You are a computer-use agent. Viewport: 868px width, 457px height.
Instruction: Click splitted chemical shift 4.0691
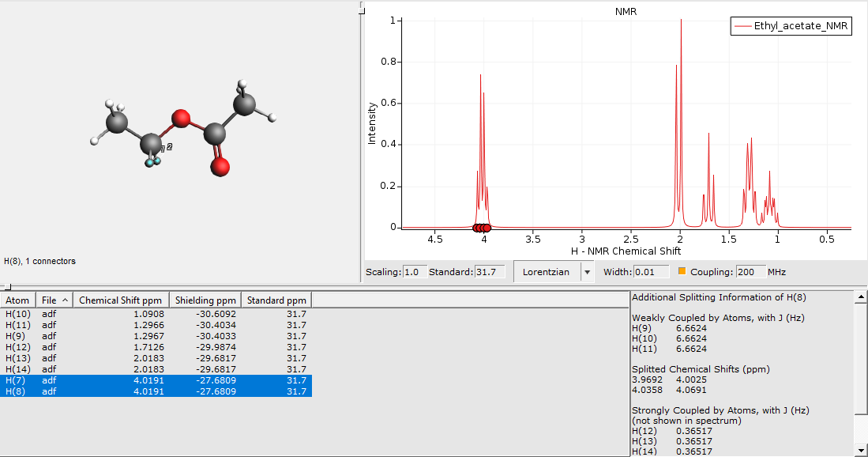point(691,390)
